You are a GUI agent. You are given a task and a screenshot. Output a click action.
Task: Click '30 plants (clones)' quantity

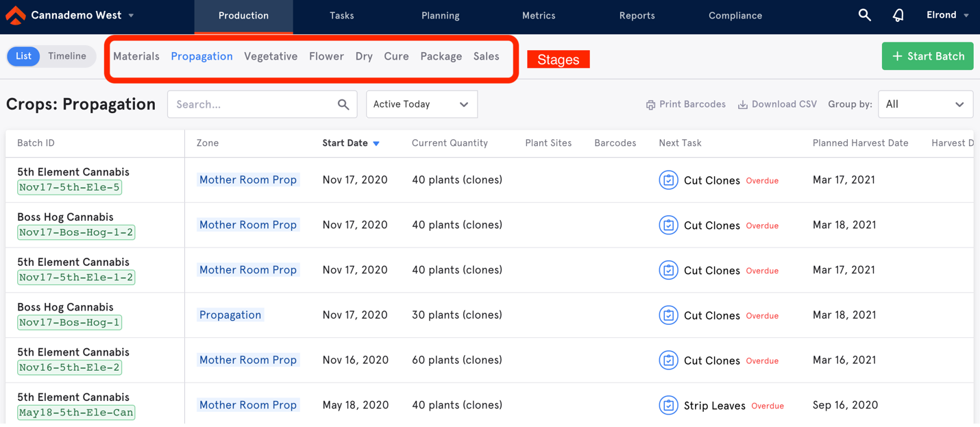click(x=457, y=315)
